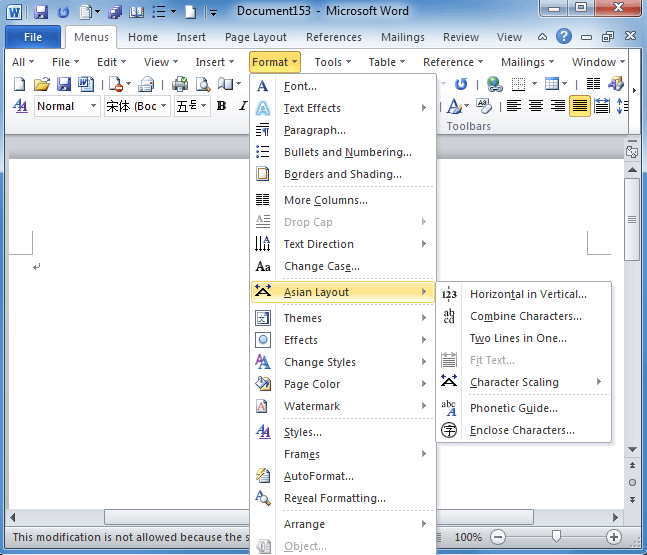Click the Enclose Characters icon

[x=449, y=430]
